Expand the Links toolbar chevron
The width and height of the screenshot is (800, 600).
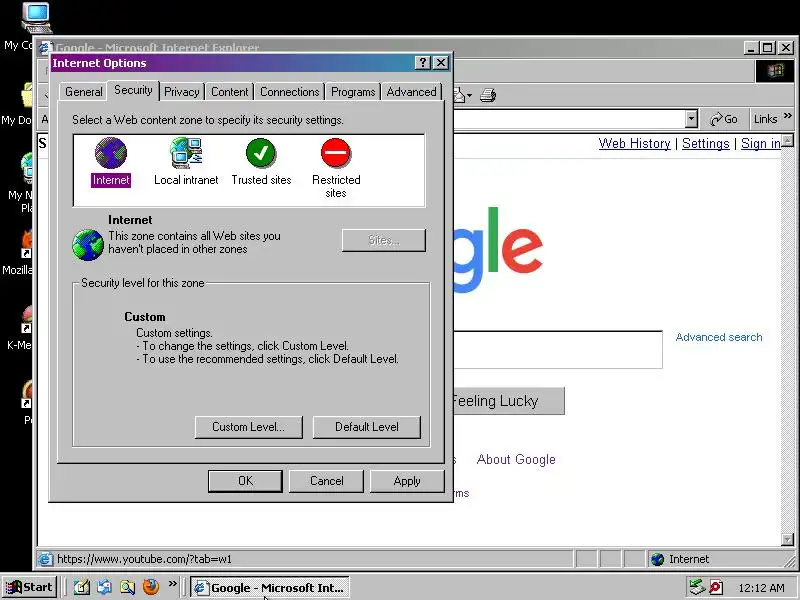point(788,116)
